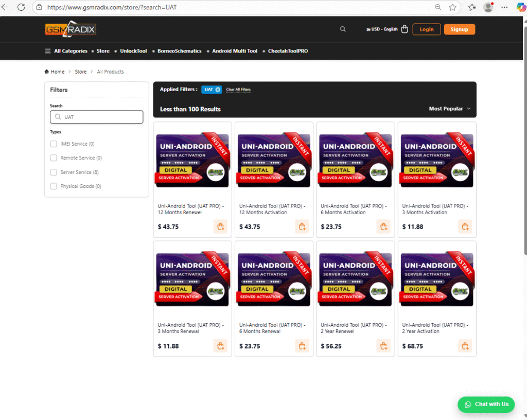
Task: Add 12 Months Renewal to cart
Action: click(220, 226)
